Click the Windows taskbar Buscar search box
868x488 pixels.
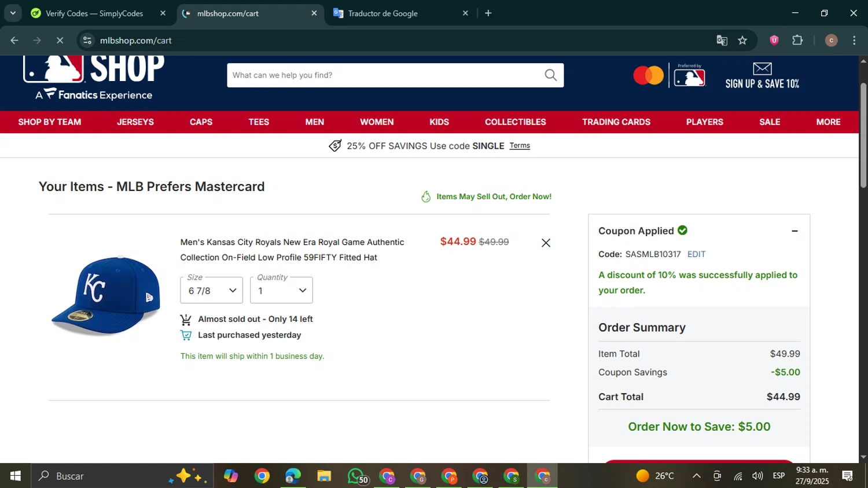pyautogui.click(x=122, y=476)
